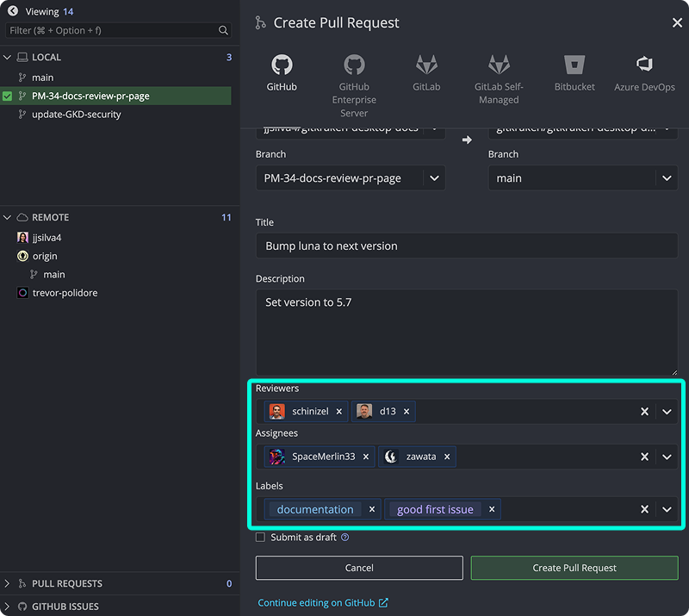Image resolution: width=689 pixels, height=616 pixels.
Task: Uncheck the PM-34-docs-review-pr-page branch checkbox
Action: (x=9, y=96)
